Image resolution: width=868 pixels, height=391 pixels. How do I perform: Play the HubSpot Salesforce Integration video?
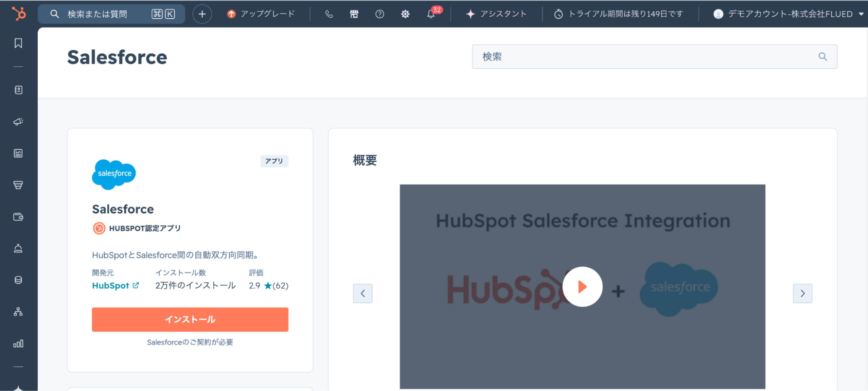click(x=582, y=286)
